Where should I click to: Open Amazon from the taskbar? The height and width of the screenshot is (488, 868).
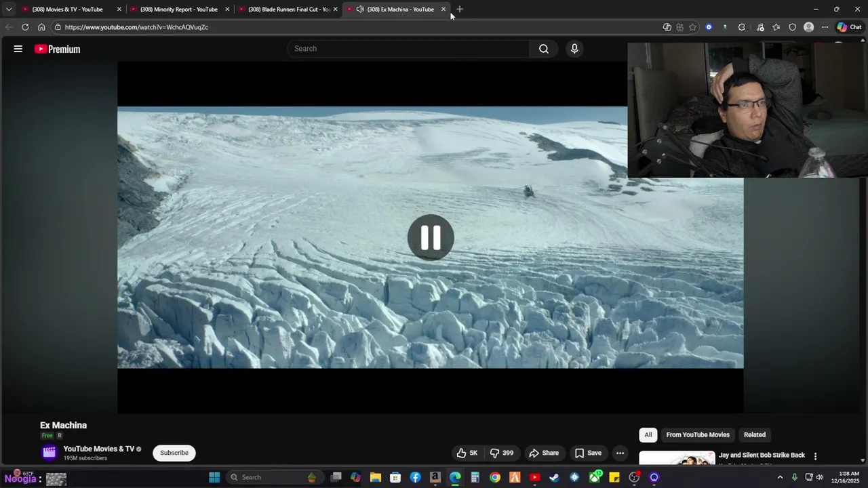point(435,477)
